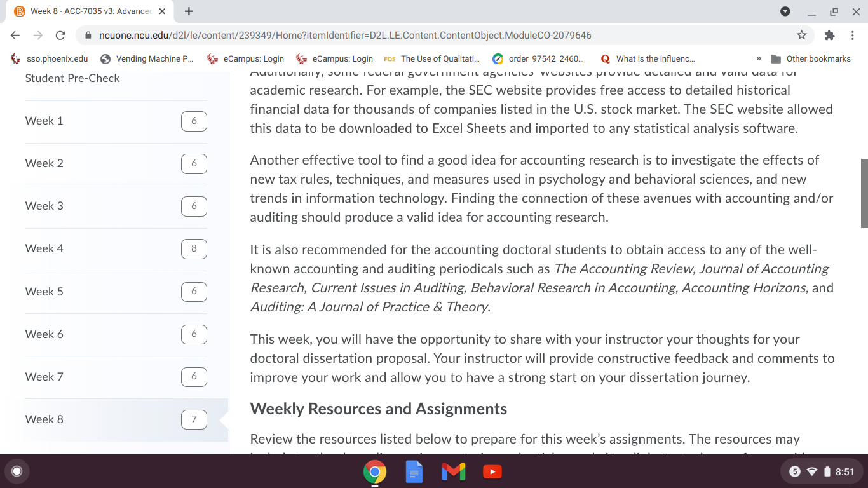868x488 pixels.
Task: Expand the hidden bookmarks chevron
Action: (x=758, y=58)
